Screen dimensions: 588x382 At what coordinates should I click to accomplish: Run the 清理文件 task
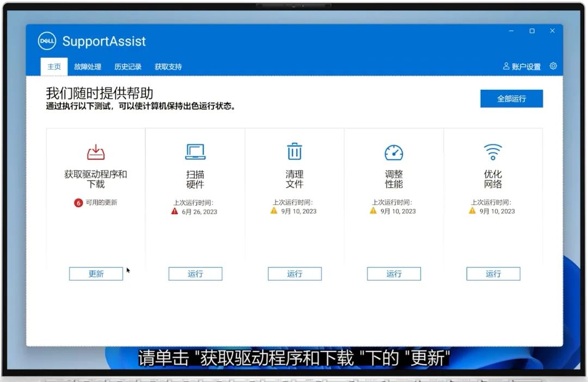click(x=295, y=274)
